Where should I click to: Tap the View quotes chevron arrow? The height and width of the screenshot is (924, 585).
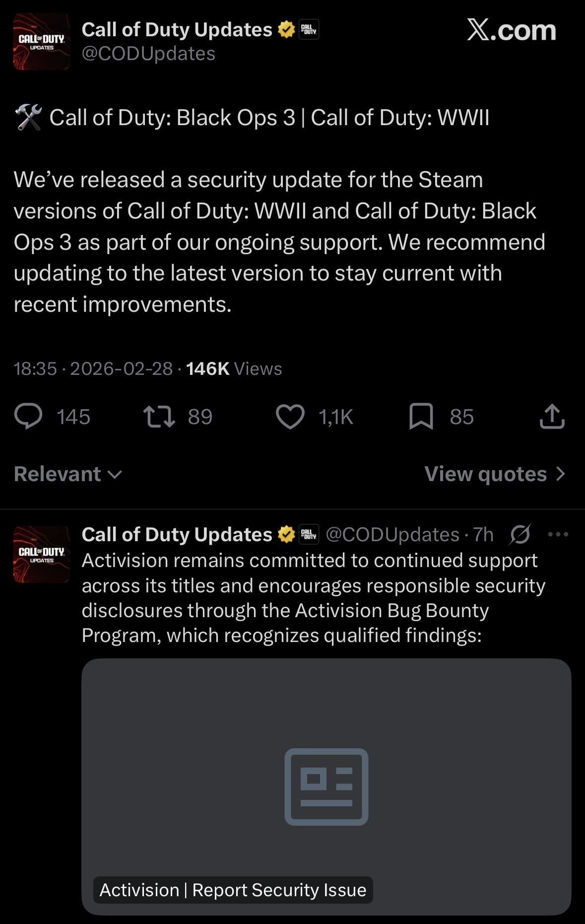point(561,474)
